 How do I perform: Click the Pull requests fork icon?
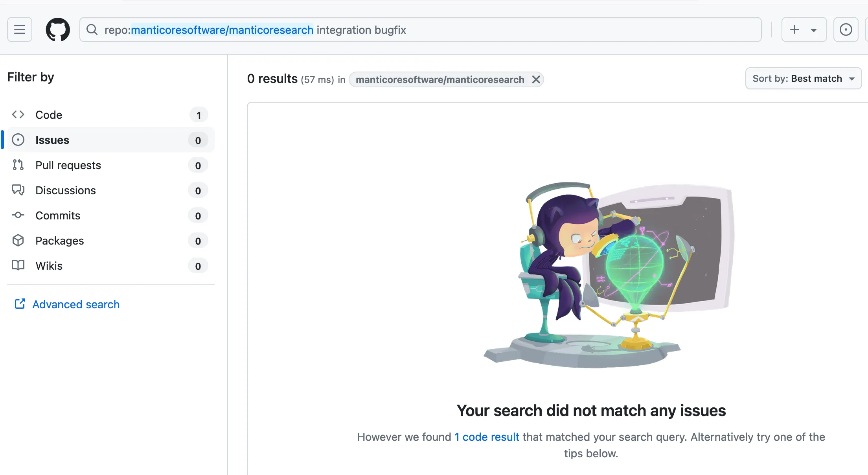(x=18, y=165)
